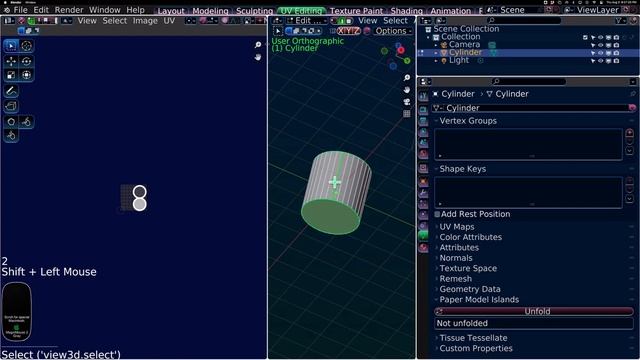This screenshot has height=360, width=640.
Task: Expand the Light item in outliner
Action: pyautogui.click(x=436, y=61)
